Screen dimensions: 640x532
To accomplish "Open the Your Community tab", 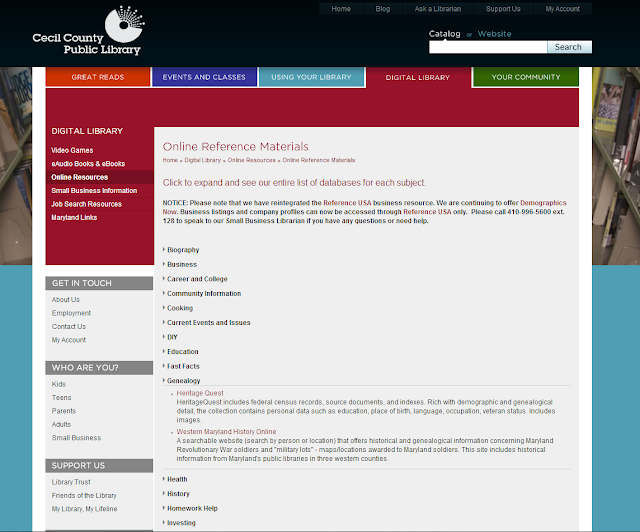I will point(526,77).
